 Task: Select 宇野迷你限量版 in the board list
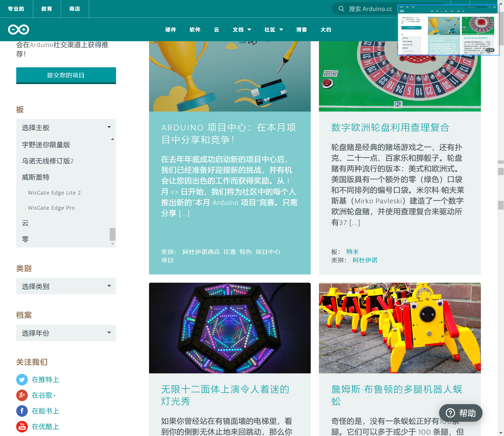click(x=46, y=145)
